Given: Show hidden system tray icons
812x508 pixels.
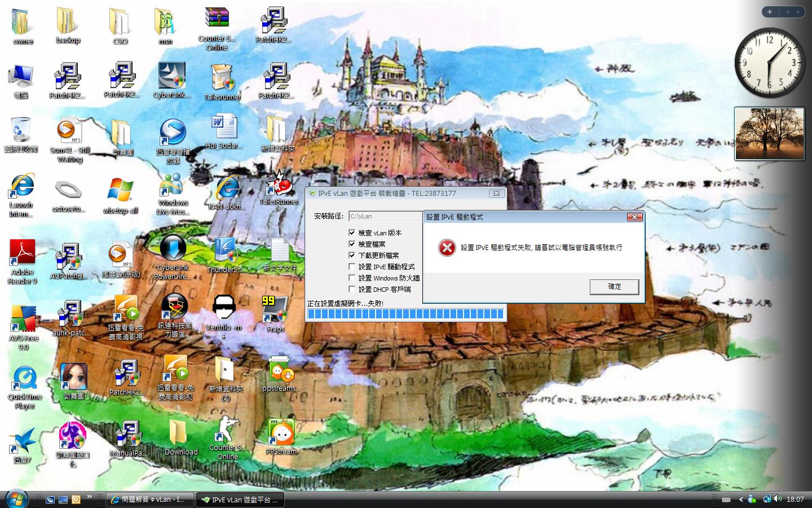Looking at the screenshot, I should [x=741, y=500].
